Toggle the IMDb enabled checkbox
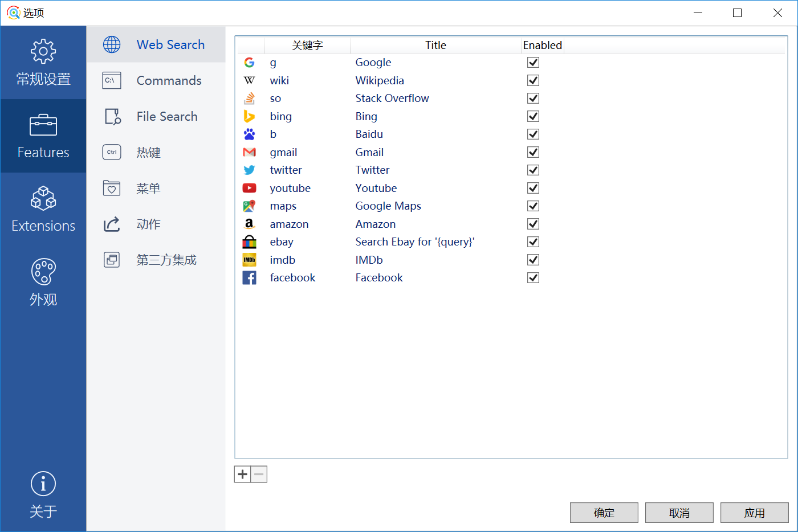 (x=533, y=260)
